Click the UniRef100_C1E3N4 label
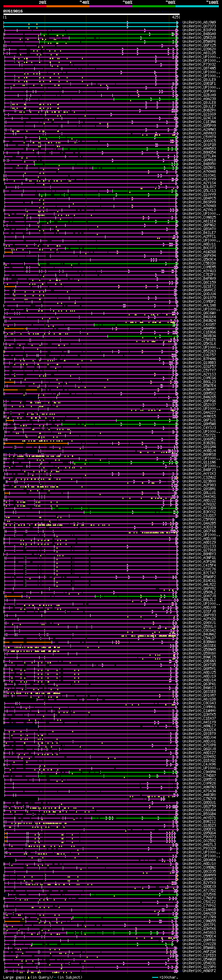222x980 pixels. [199, 122]
